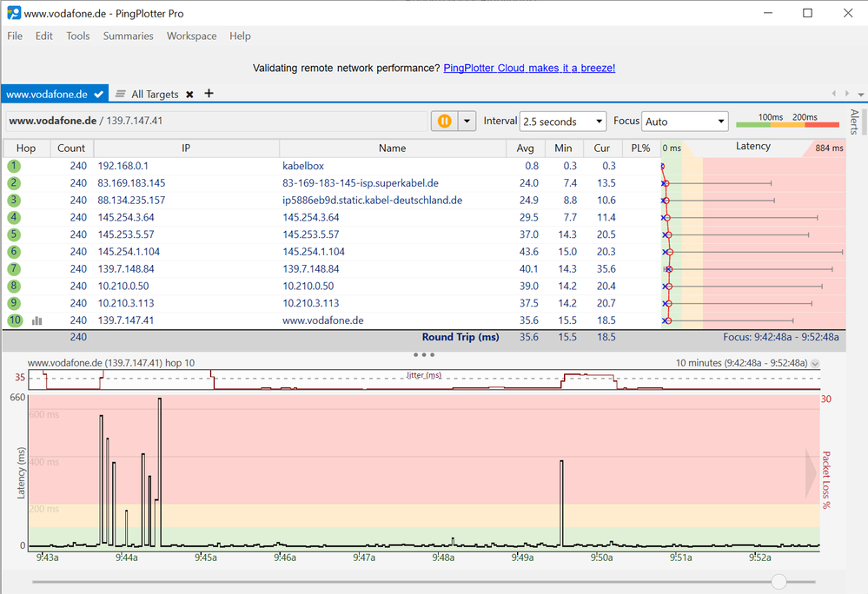Open the dropdown arrow beside the pause button
This screenshot has width=868, height=594.
[x=467, y=121]
